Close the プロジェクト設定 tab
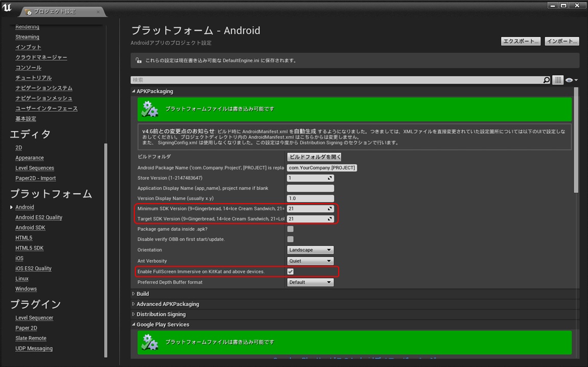The height and width of the screenshot is (367, 588). 98,12
